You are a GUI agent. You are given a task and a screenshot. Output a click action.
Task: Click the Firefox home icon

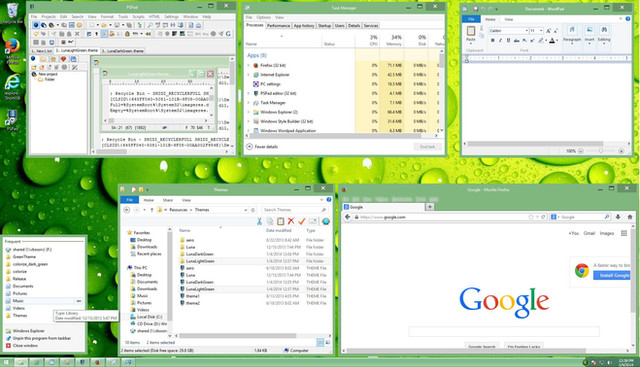[629, 217]
